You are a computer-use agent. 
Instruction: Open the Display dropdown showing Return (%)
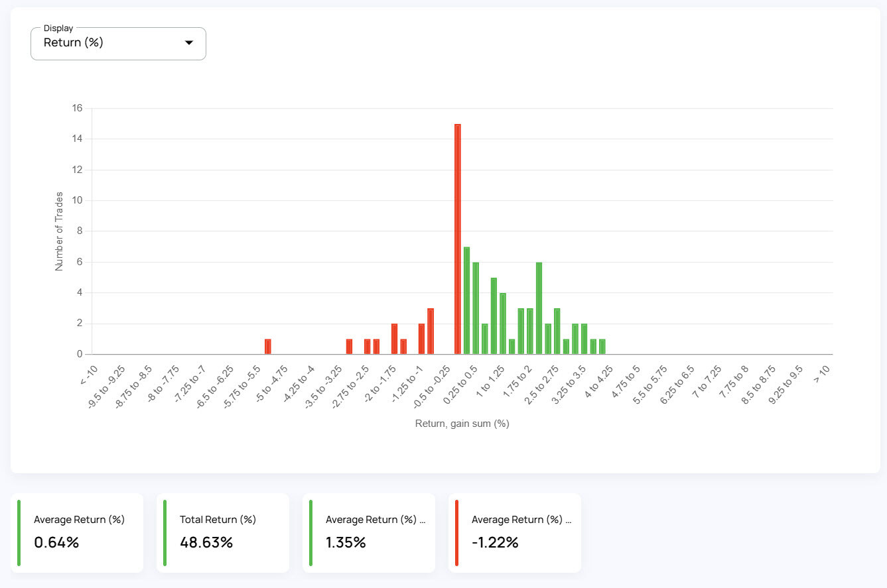point(118,43)
